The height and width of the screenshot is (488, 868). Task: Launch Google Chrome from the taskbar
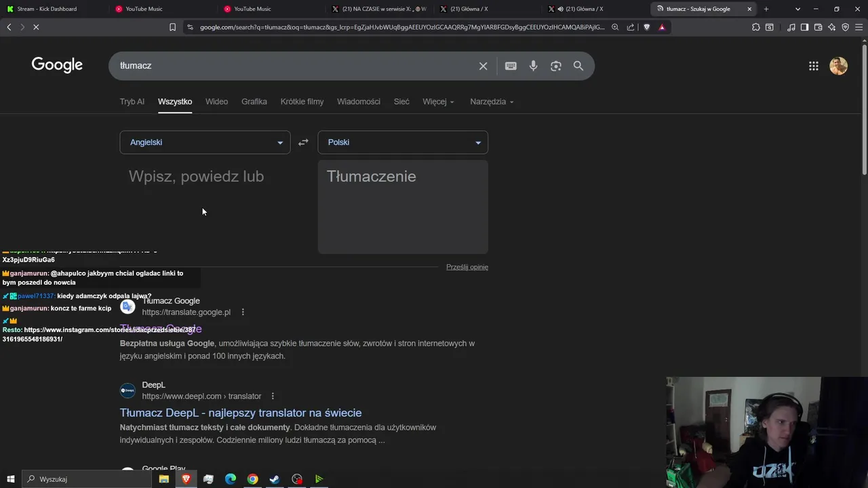click(x=252, y=479)
